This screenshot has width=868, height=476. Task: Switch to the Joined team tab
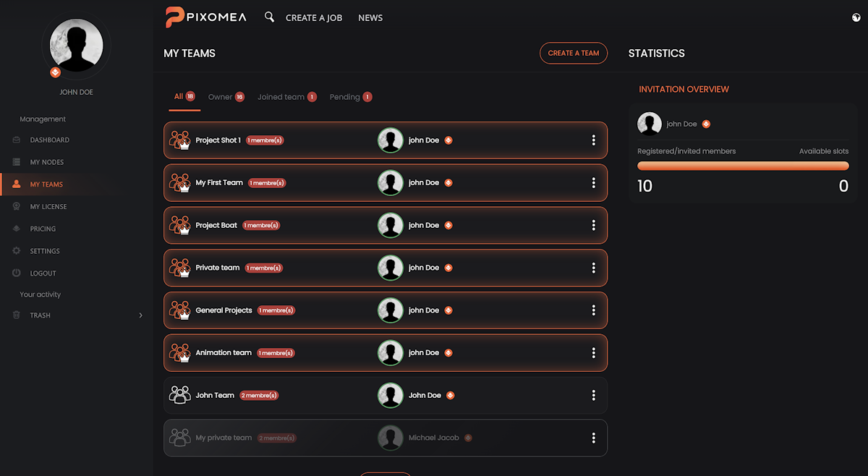click(287, 97)
